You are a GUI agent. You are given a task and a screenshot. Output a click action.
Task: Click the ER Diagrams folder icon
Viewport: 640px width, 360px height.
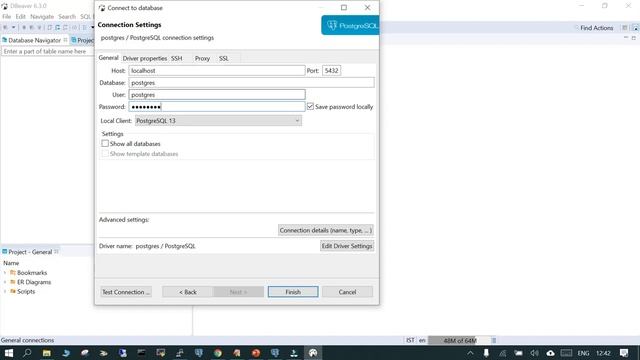[x=13, y=282]
